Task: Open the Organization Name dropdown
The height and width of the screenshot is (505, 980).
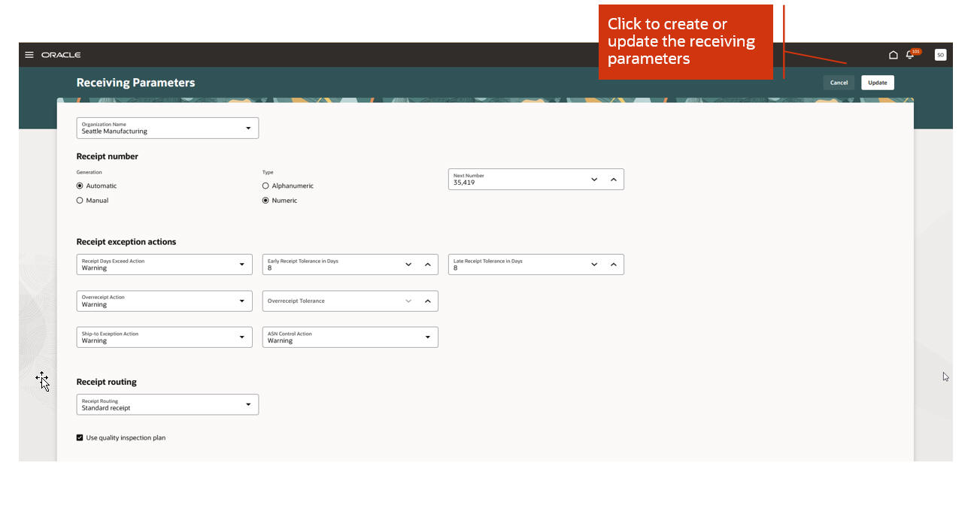Action: [168, 128]
